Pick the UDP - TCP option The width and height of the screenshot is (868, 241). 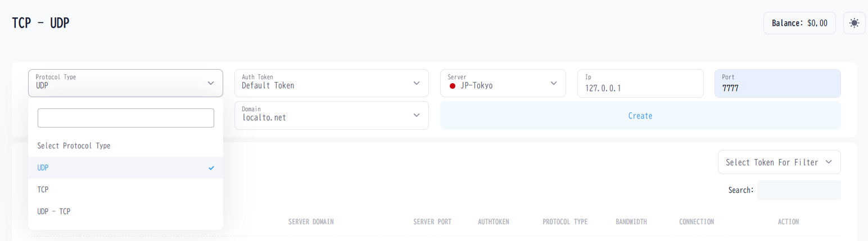point(54,211)
